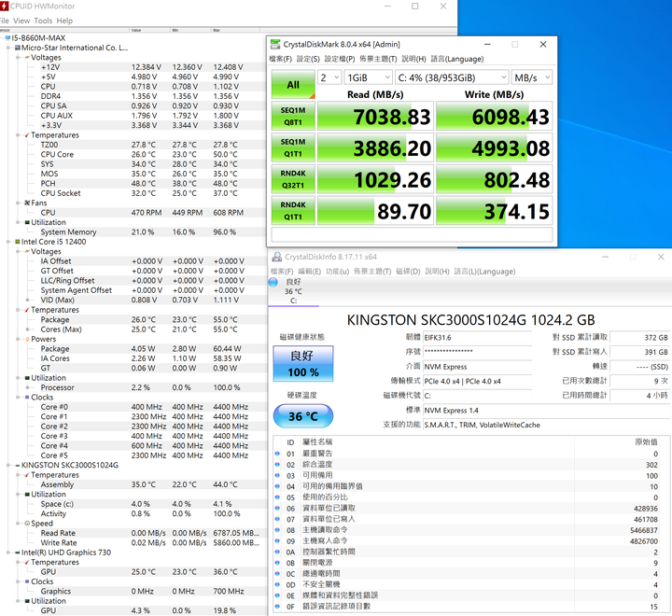Run the RND4K Q32T1 test
The width and height of the screenshot is (672, 616).
(293, 179)
